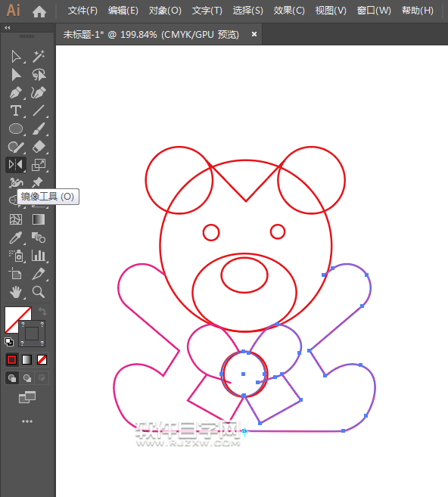The height and width of the screenshot is (497, 448).
Task: Select the Reflect mirror tool
Action: point(16,165)
